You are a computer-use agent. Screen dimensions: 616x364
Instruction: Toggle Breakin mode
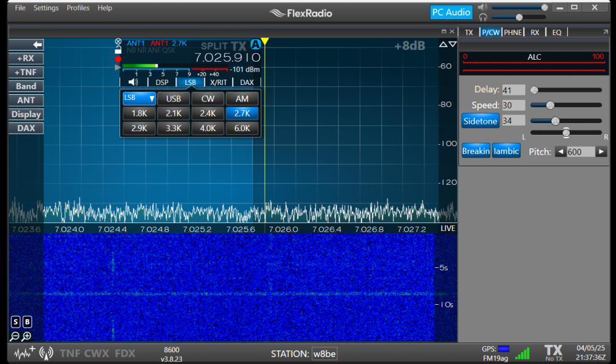click(x=476, y=151)
